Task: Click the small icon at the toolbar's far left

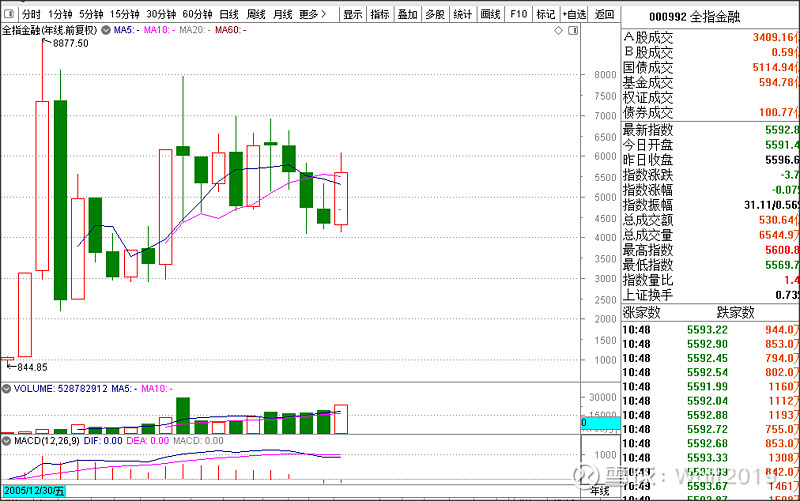Action: pyautogui.click(x=9, y=14)
